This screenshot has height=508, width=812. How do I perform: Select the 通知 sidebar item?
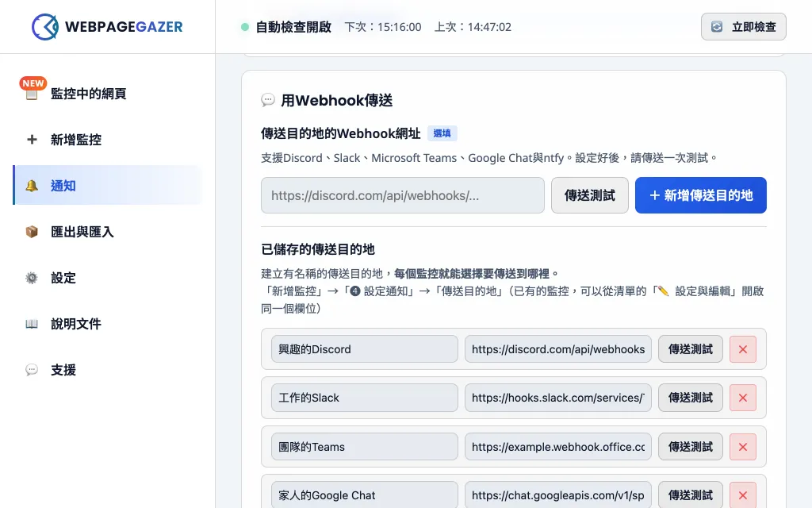[x=107, y=186]
